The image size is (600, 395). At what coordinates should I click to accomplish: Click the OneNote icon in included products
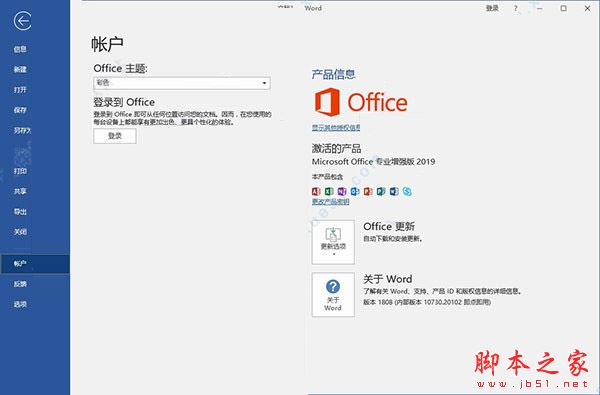342,191
